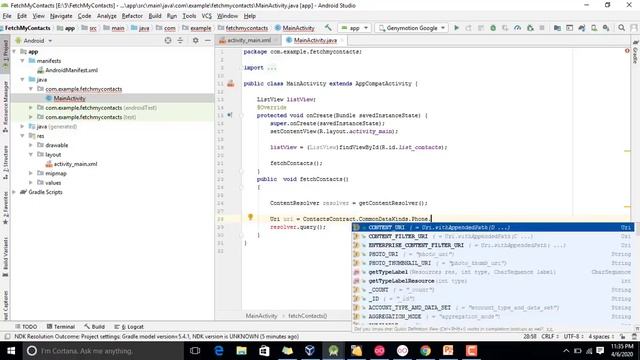640x360 pixels.
Task: Expand the drawable folder
Action: (31, 145)
